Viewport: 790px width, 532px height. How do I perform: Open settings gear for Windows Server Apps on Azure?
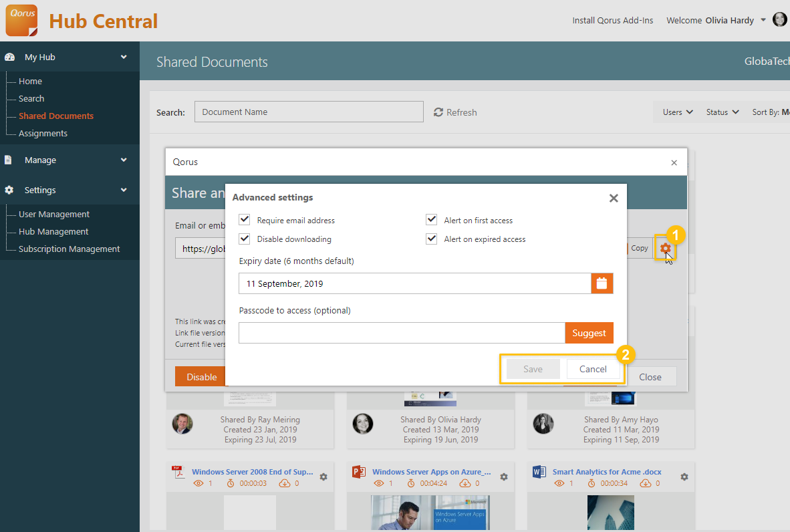(504, 477)
